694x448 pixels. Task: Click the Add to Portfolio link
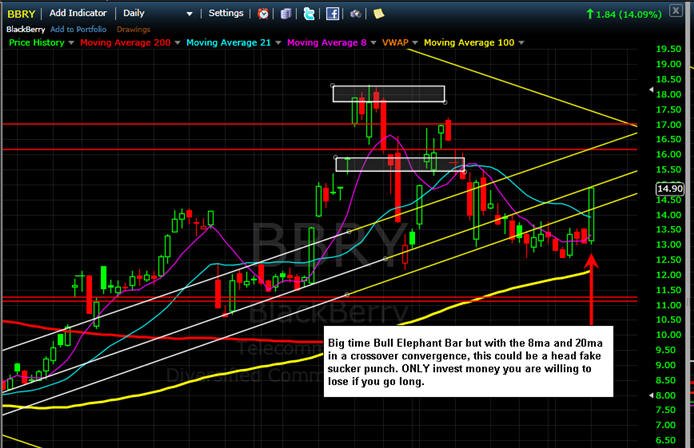click(78, 29)
